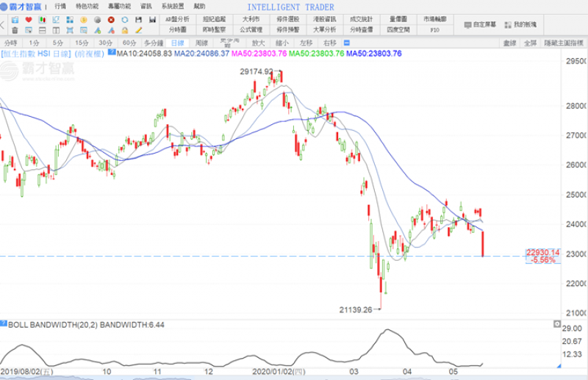This screenshot has width=588, height=380.
Task: Toggle 隱藏主圖指標 to hide main indicators
Action: [x=564, y=43]
